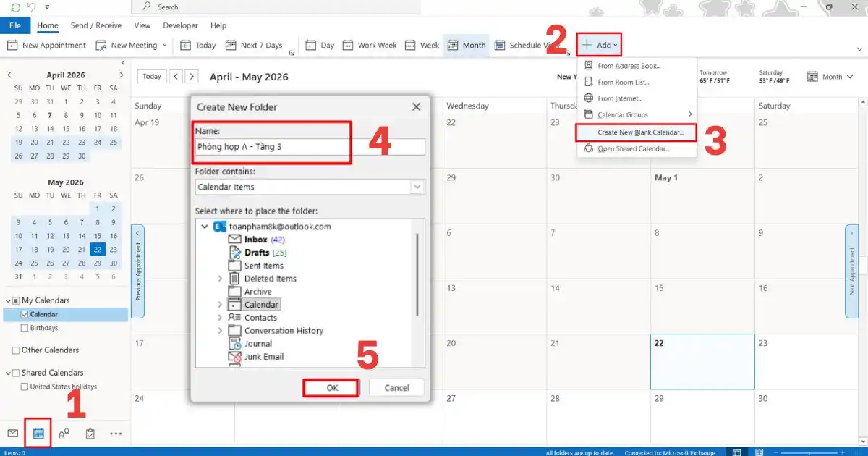Expand the Deleted Items folder tree node
The width and height of the screenshot is (868, 456).
click(x=220, y=279)
